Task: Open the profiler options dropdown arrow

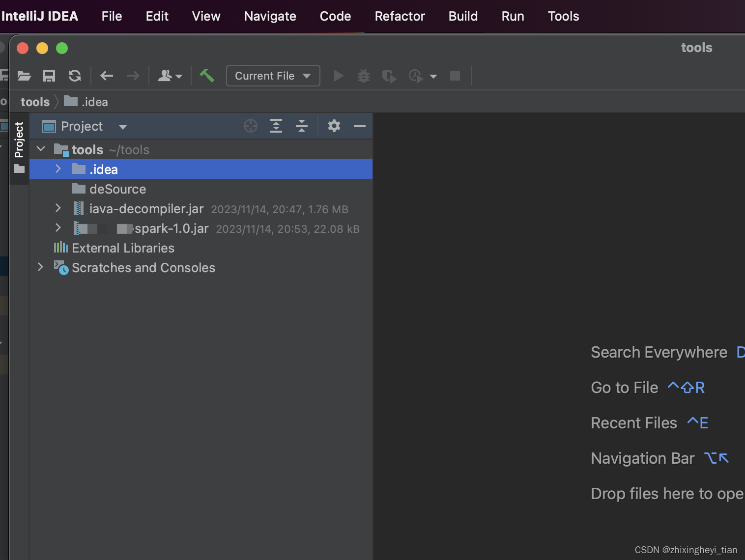Action: coord(433,77)
